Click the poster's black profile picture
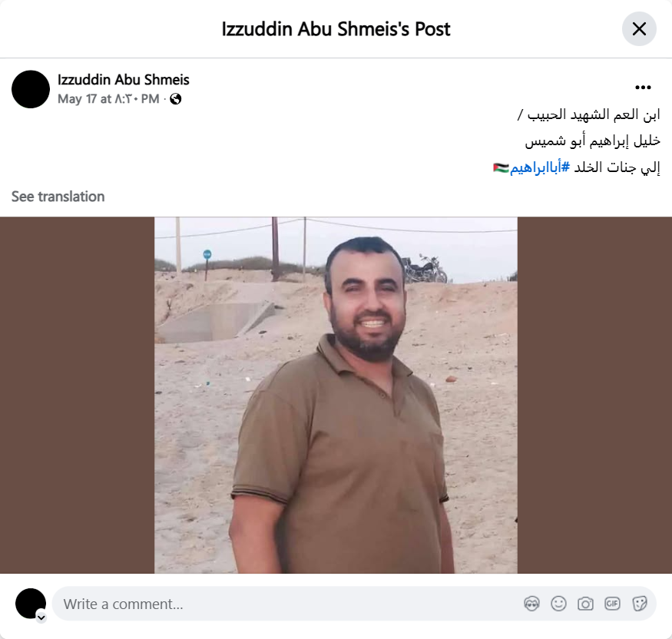The height and width of the screenshot is (639, 672). click(31, 89)
